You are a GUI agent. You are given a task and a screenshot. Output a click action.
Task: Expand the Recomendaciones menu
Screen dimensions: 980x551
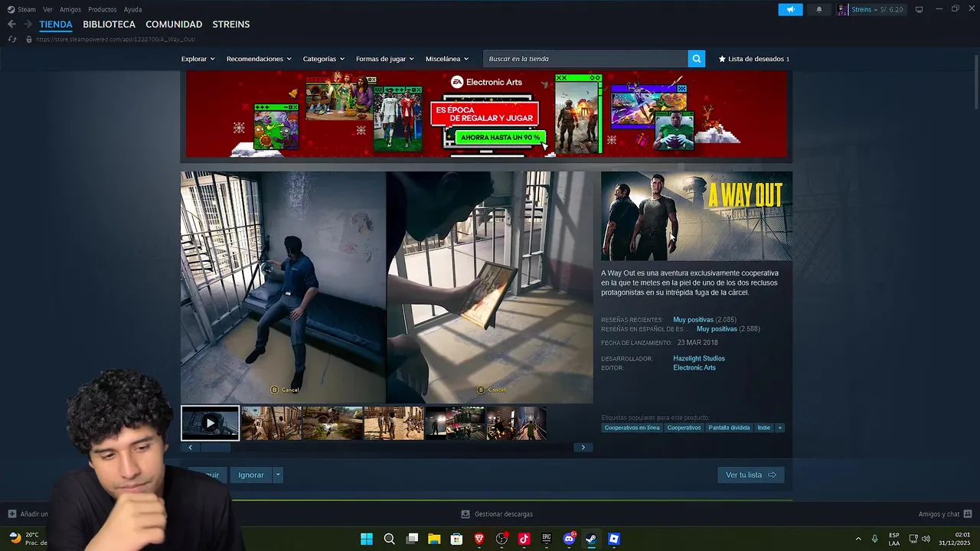259,59
